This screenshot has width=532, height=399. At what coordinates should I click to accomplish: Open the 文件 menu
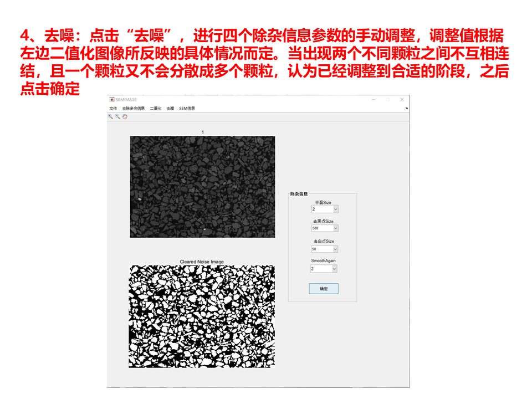pyautogui.click(x=113, y=108)
